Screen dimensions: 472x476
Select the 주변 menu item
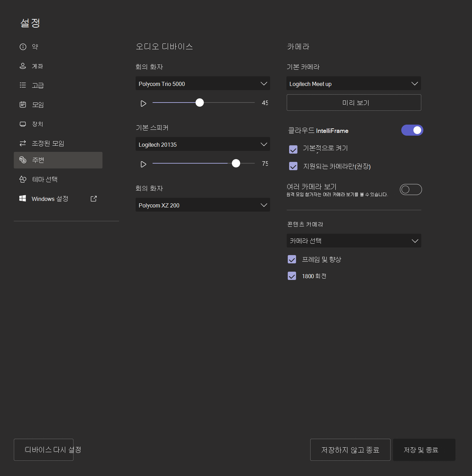coord(58,160)
